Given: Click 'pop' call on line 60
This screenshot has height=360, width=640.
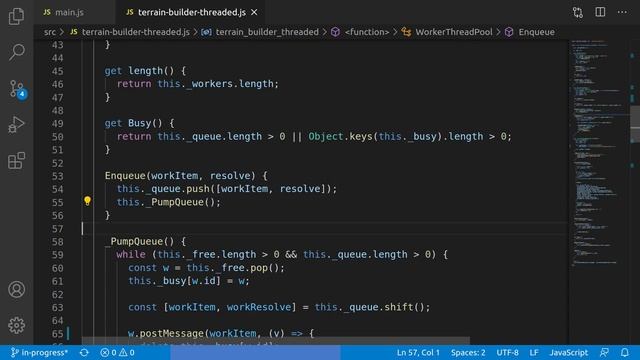Looking at the screenshot, I should pos(259,268).
